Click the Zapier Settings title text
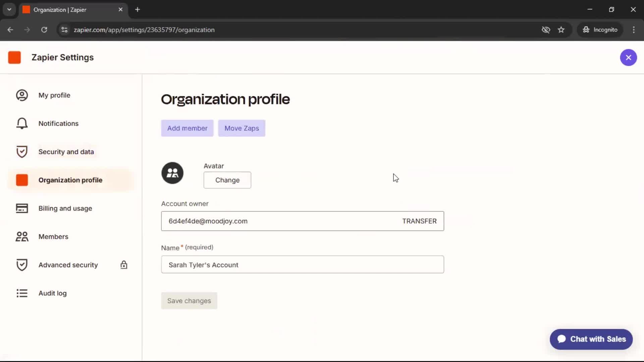The height and width of the screenshot is (362, 644). click(62, 57)
